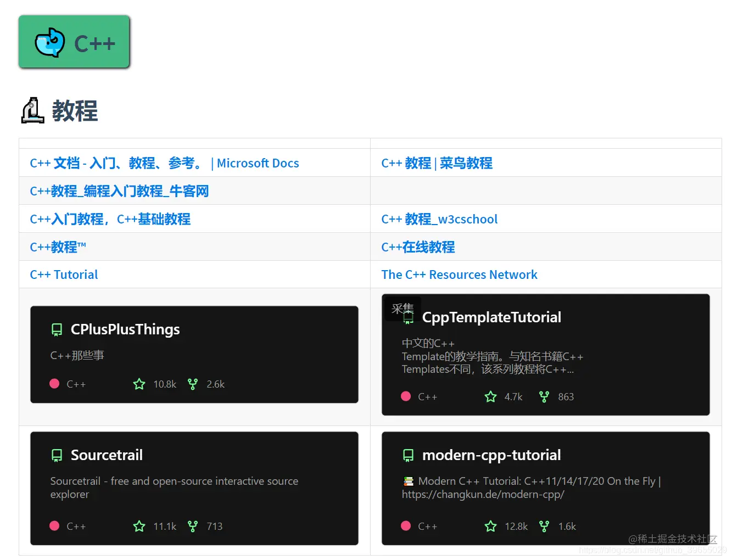This screenshot has height=560, width=732.
Task: Click 4.7k star count
Action: [513, 397]
